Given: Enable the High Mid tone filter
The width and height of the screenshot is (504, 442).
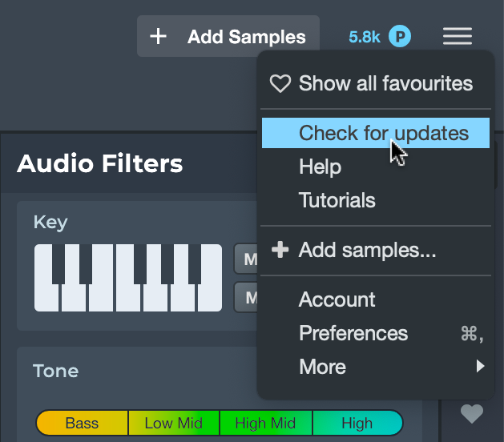Looking at the screenshot, I should [x=265, y=423].
